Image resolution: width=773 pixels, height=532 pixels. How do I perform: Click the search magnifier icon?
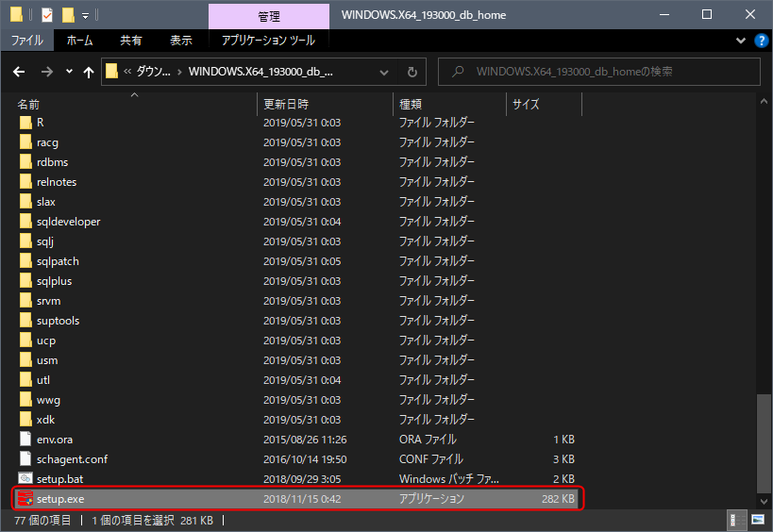click(458, 72)
